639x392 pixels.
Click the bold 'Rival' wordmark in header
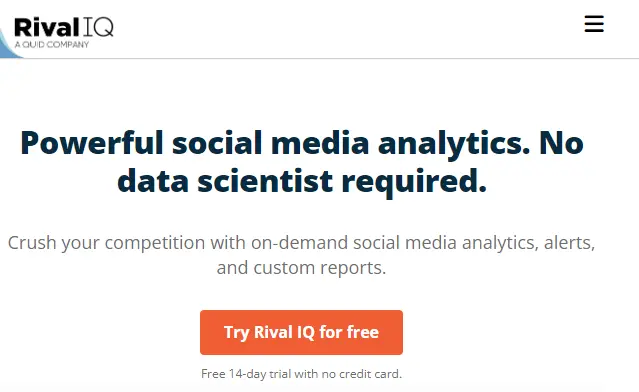pos(46,27)
